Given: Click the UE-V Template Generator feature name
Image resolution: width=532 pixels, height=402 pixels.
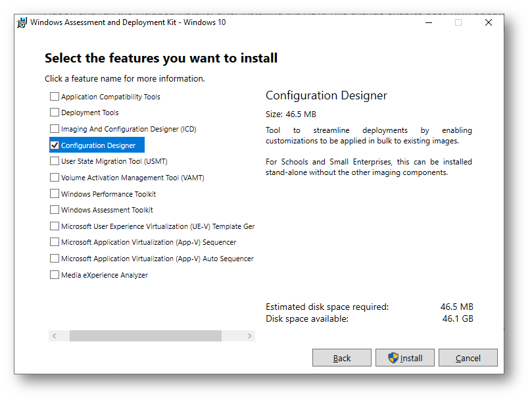Looking at the screenshot, I should pyautogui.click(x=158, y=226).
